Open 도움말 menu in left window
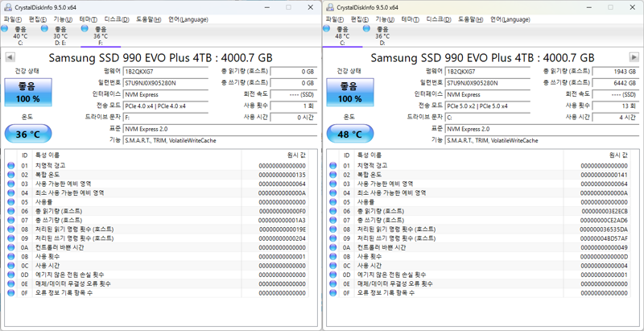Screen dimensions: 644x331 pyautogui.click(x=149, y=19)
